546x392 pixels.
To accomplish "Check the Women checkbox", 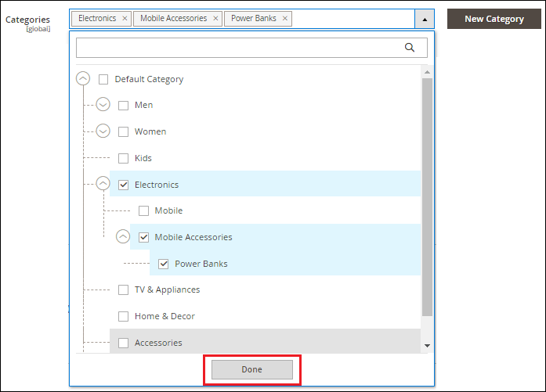I will 123,131.
